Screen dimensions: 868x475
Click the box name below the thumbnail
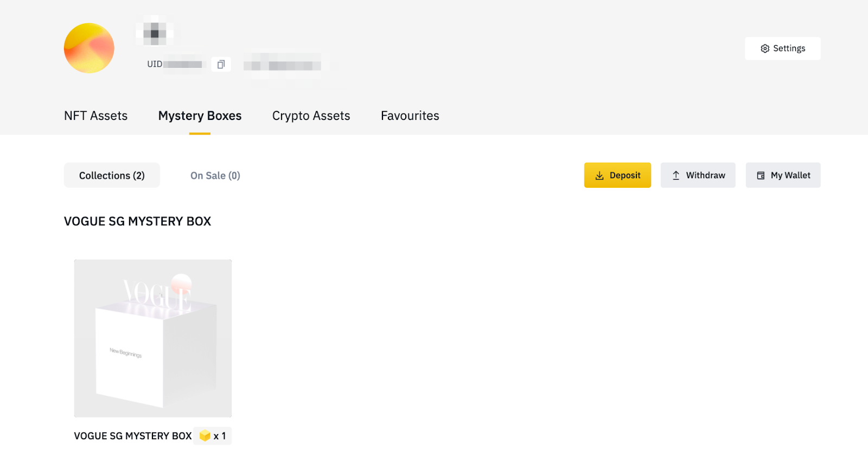[133, 436]
